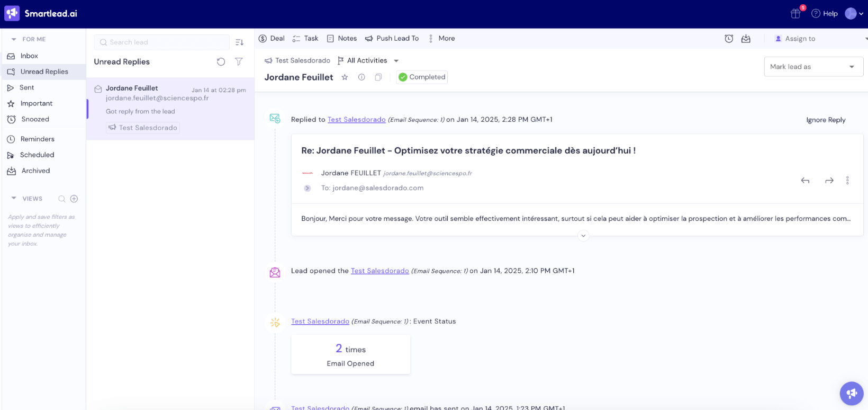Click the Test Salesdorado campaign header label
Image resolution: width=868 pixels, height=410 pixels.
(x=297, y=60)
